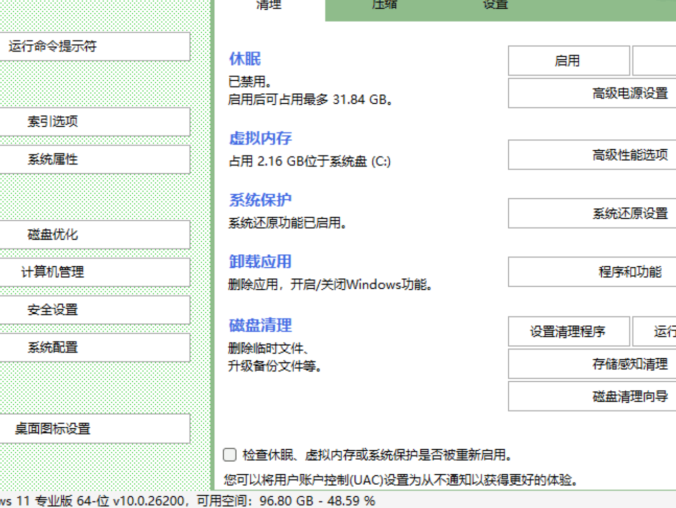Click the UAC tip text at the bottom

[401, 480]
